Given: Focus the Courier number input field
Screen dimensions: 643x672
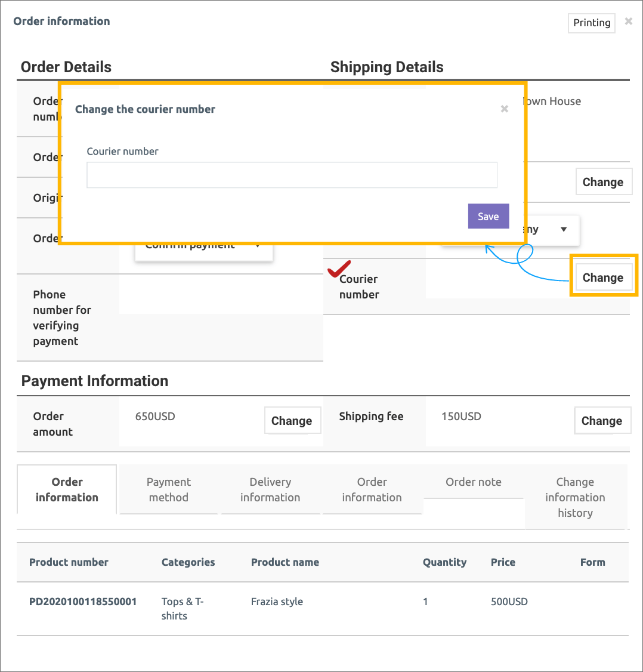Looking at the screenshot, I should pyautogui.click(x=292, y=175).
